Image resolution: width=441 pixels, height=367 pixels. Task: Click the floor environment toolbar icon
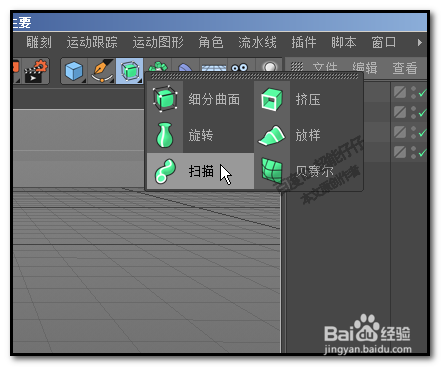tap(213, 68)
